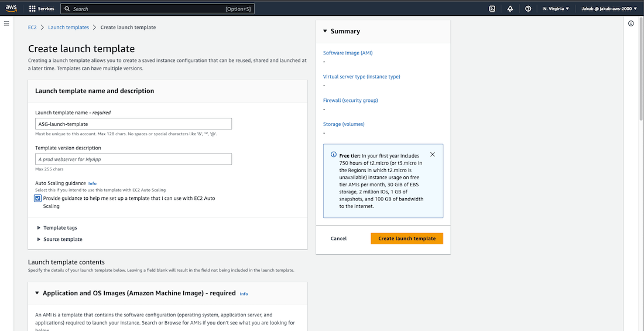Click the Create launch template button
Screen dimensions: 644x331
[x=407, y=238]
